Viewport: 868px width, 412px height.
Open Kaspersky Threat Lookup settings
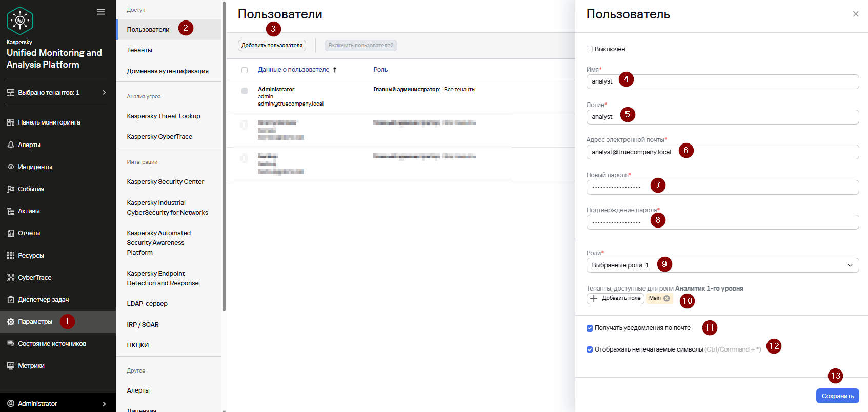click(164, 116)
